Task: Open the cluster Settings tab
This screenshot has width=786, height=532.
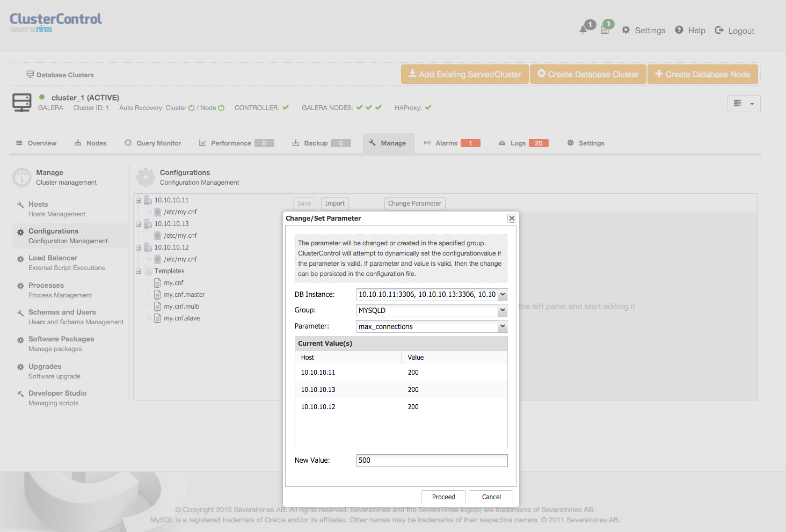Action: click(586, 143)
